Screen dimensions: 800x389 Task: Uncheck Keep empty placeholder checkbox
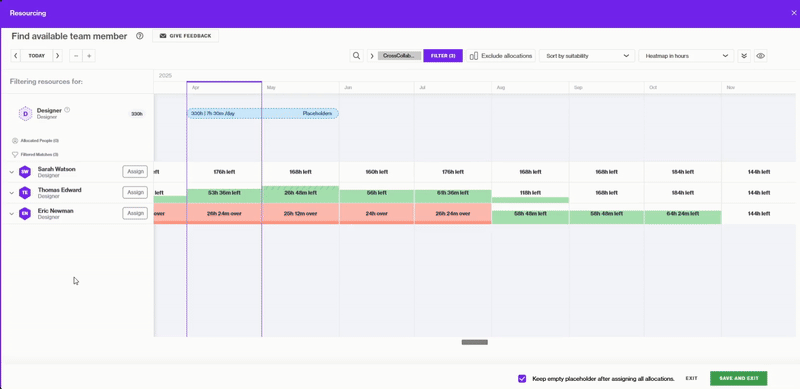tap(522, 378)
